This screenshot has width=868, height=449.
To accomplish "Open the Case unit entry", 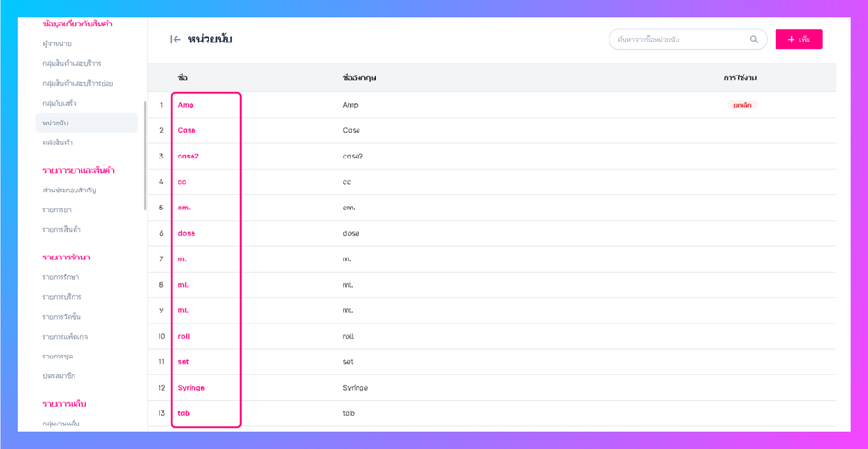I will (x=187, y=130).
